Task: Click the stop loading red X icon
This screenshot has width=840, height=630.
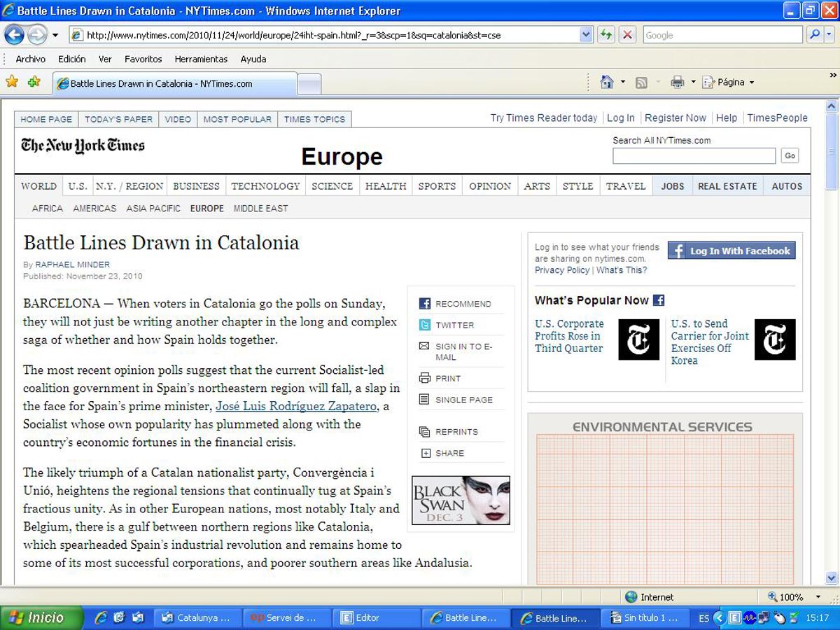Action: 627,35
